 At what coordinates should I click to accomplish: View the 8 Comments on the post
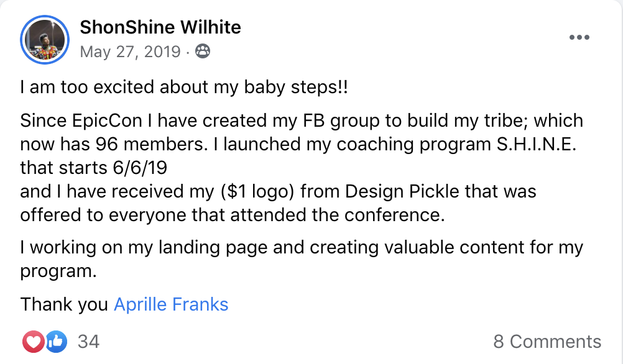pyautogui.click(x=547, y=342)
